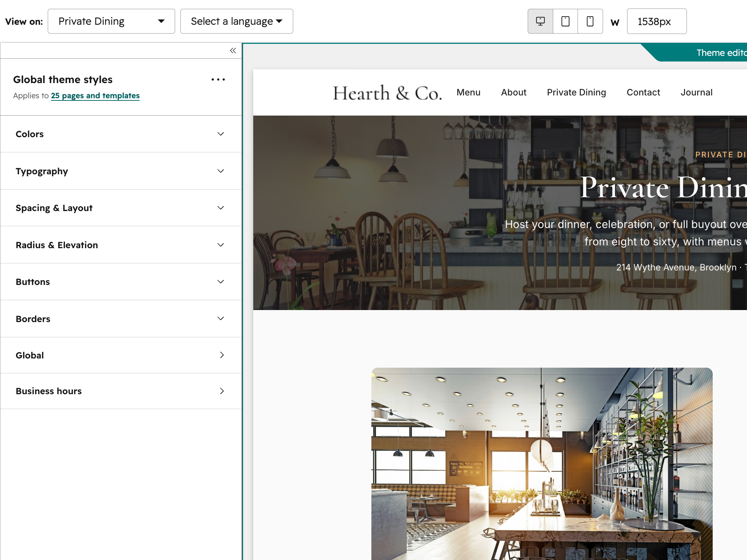The width and height of the screenshot is (747, 560).
Task: Expand the Spacing & Layout section
Action: tap(121, 208)
